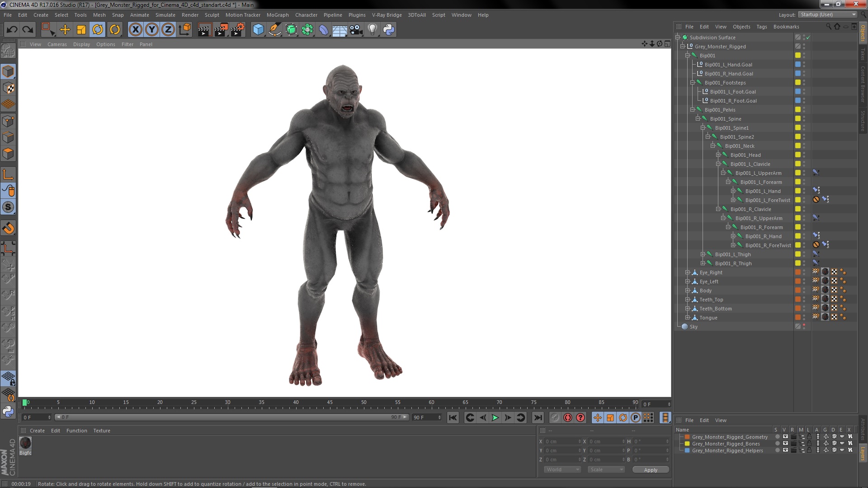Select Model mode in left palette
The height and width of the screenshot is (488, 868).
point(8,71)
